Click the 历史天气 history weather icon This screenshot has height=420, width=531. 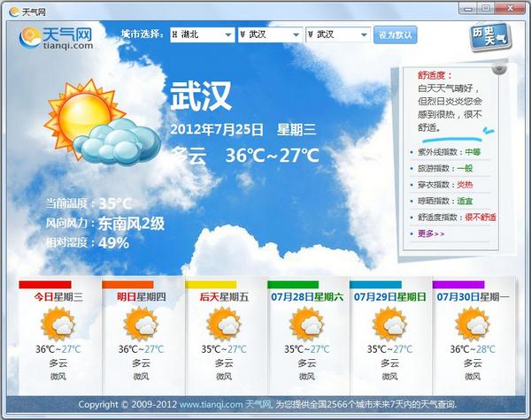coord(489,38)
